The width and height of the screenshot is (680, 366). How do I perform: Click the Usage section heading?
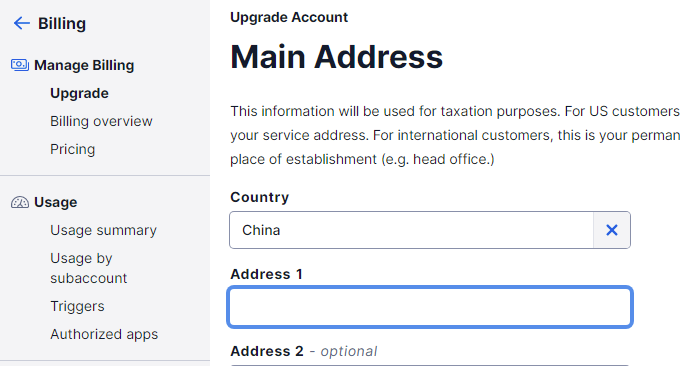[x=56, y=202]
